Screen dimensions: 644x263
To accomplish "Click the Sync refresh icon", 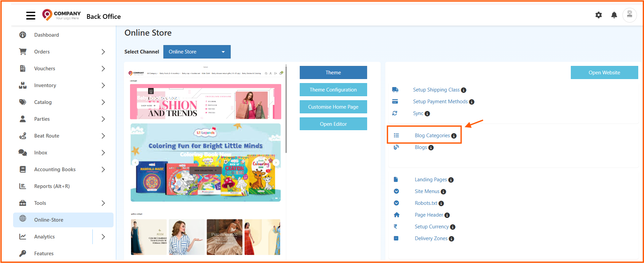I will click(395, 113).
